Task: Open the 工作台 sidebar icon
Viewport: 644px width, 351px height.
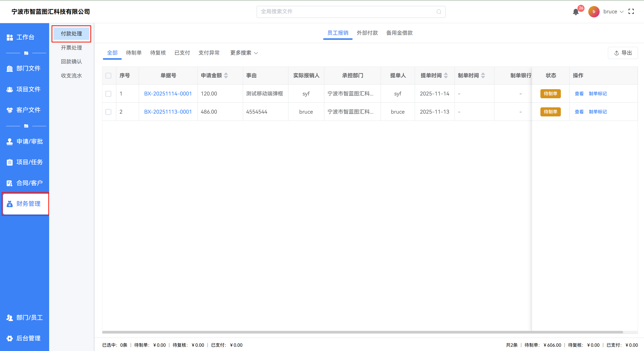Action: [10, 37]
